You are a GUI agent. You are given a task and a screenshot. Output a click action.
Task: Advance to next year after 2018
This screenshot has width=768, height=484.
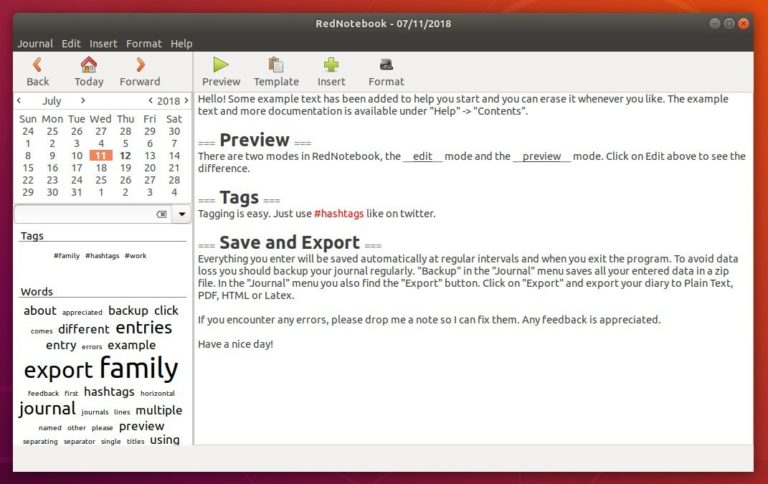click(x=186, y=100)
